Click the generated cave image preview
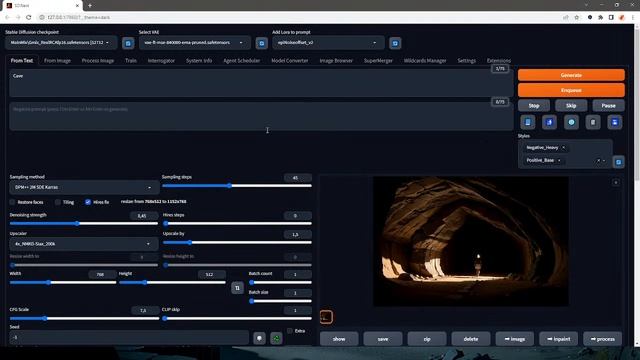Viewport: 640px width, 360px height. [x=471, y=241]
